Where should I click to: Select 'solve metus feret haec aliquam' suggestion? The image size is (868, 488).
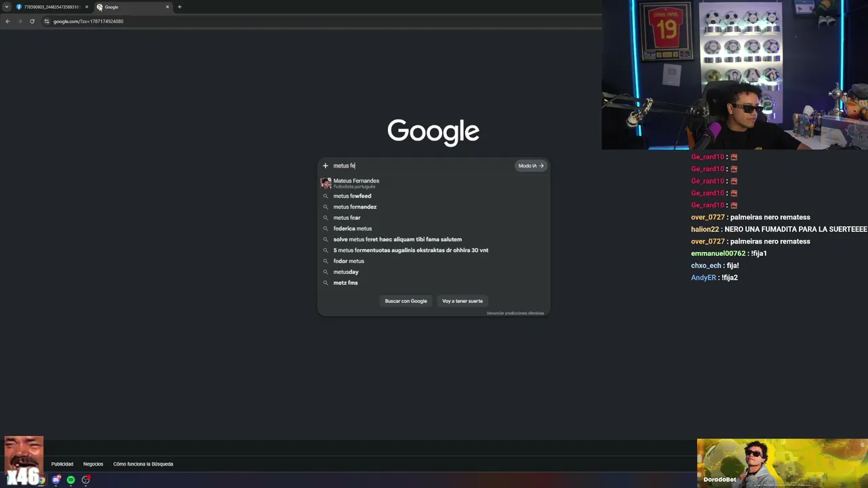coord(434,239)
